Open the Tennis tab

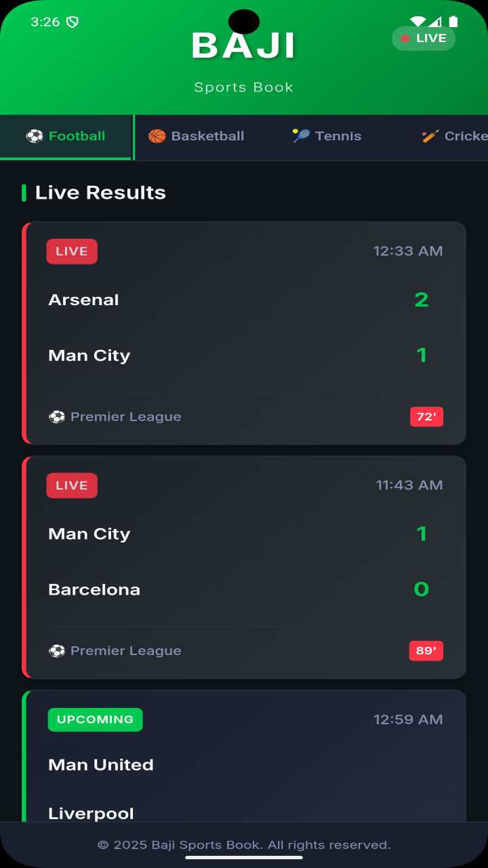tap(327, 137)
